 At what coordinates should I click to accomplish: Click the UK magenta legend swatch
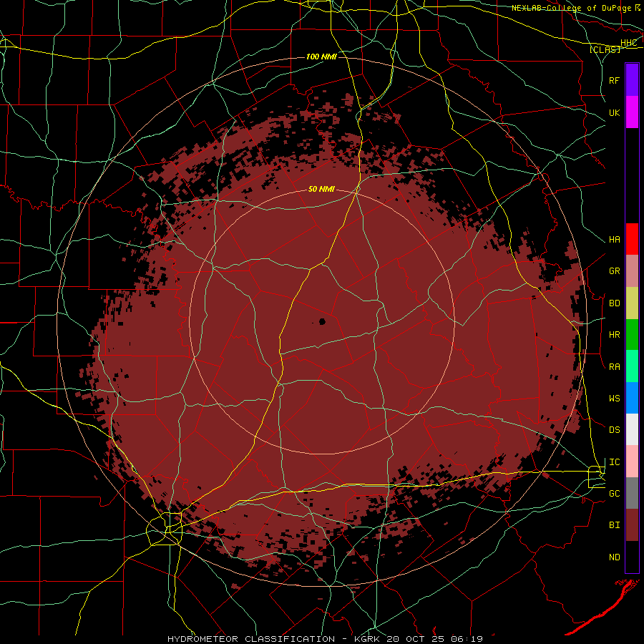coord(632,112)
